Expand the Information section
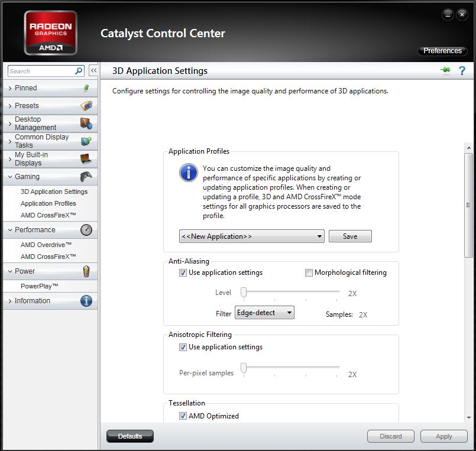476x451 pixels. tap(10, 301)
